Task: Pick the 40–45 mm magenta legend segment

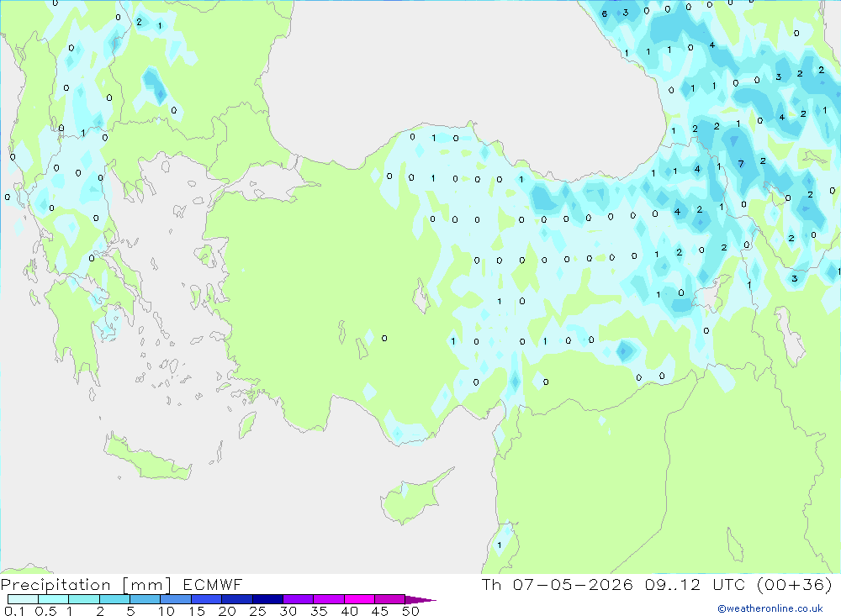Action: (359, 599)
